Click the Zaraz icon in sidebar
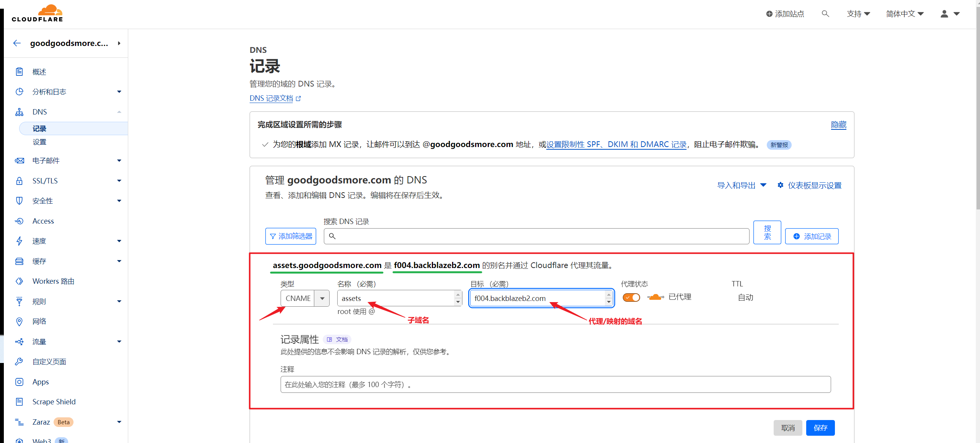Screen dimensions: 980x443 coord(19,422)
